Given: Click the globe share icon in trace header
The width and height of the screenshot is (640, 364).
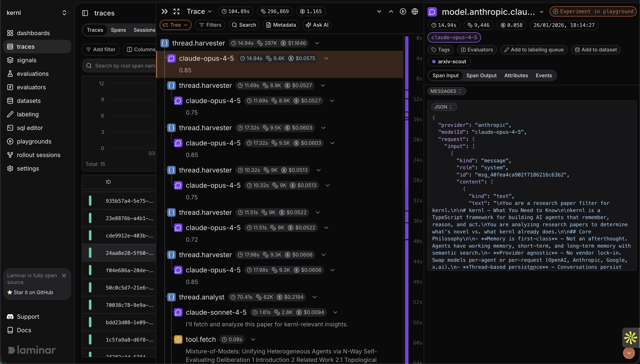Looking at the screenshot, I should point(415,11).
